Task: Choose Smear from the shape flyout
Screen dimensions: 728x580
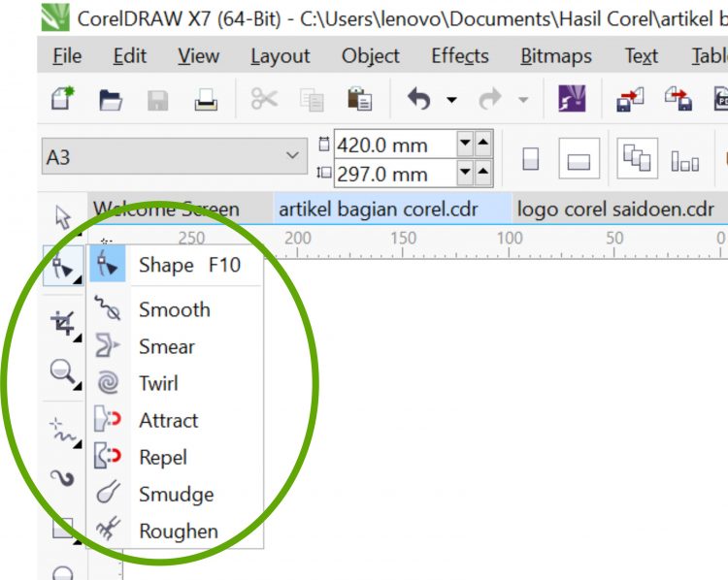Action: (175, 346)
